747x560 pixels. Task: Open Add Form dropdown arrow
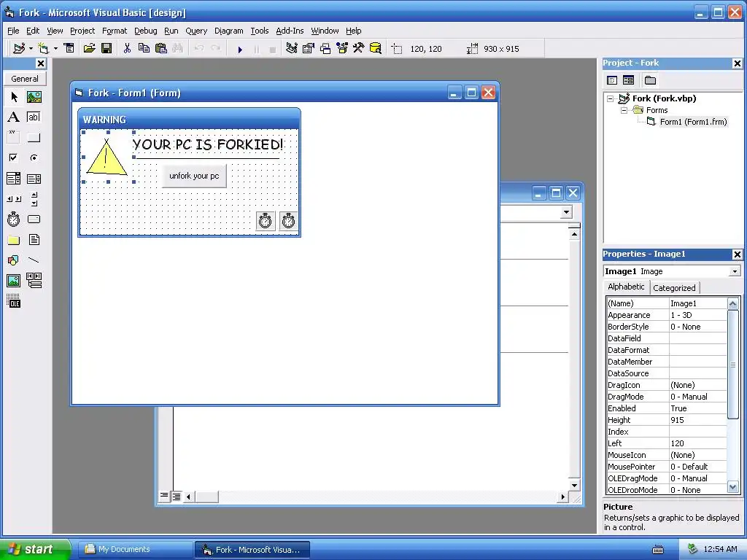click(x=55, y=49)
